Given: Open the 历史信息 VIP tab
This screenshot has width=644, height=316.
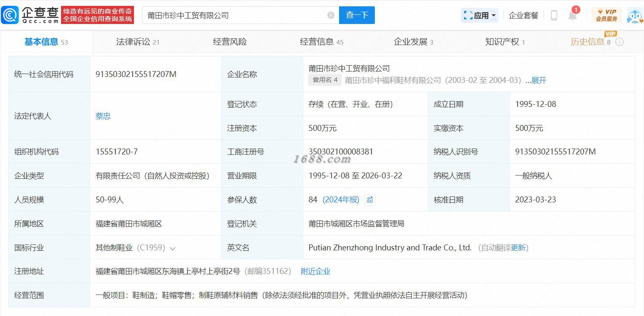Looking at the screenshot, I should click(591, 42).
